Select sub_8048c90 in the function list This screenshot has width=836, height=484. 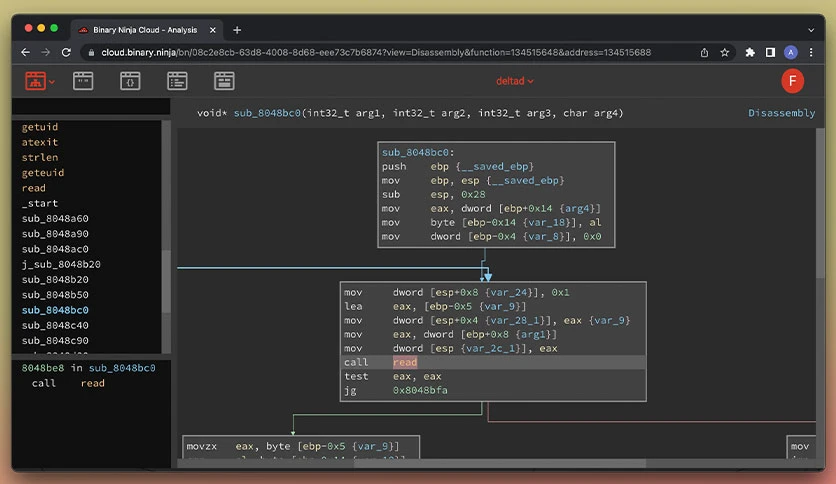tap(55, 341)
